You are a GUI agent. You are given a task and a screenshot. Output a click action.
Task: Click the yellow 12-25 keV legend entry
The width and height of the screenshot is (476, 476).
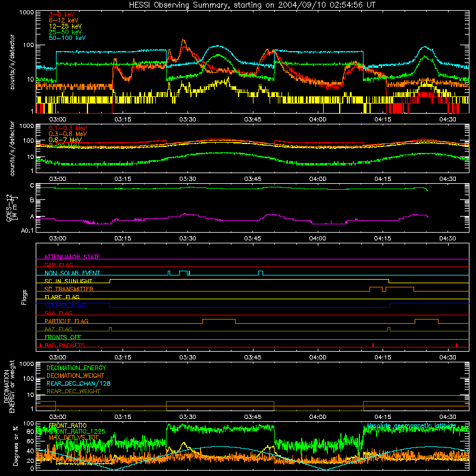coord(65,26)
